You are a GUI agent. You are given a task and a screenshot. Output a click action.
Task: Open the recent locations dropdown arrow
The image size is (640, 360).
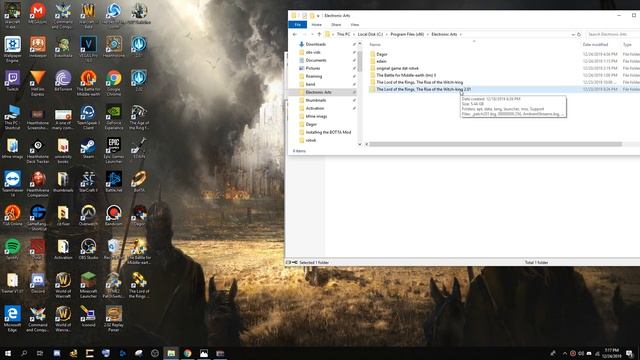[312, 34]
